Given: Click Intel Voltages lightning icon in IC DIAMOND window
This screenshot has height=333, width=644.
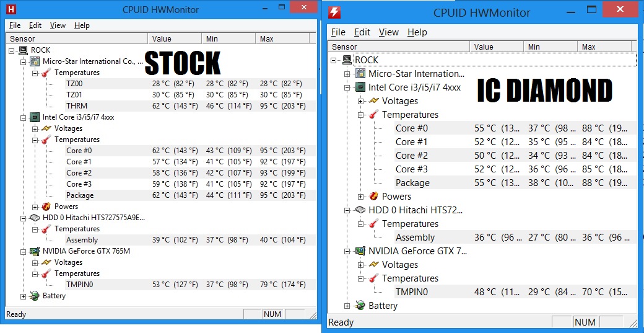Looking at the screenshot, I should tap(374, 100).
